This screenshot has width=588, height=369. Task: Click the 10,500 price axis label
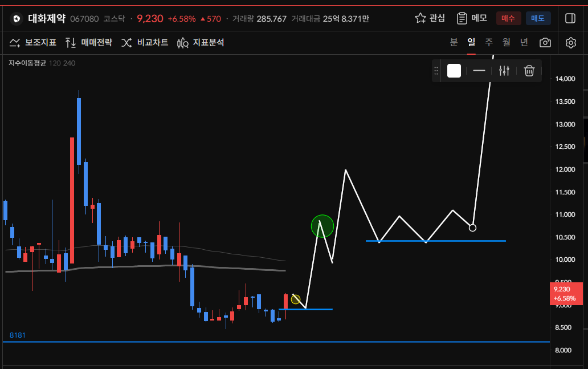coord(565,237)
